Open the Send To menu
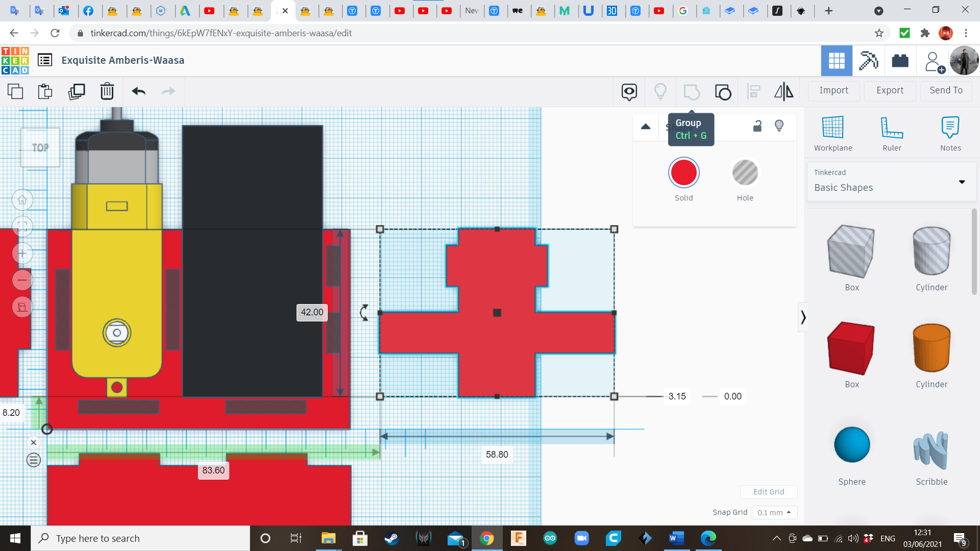 [x=946, y=90]
